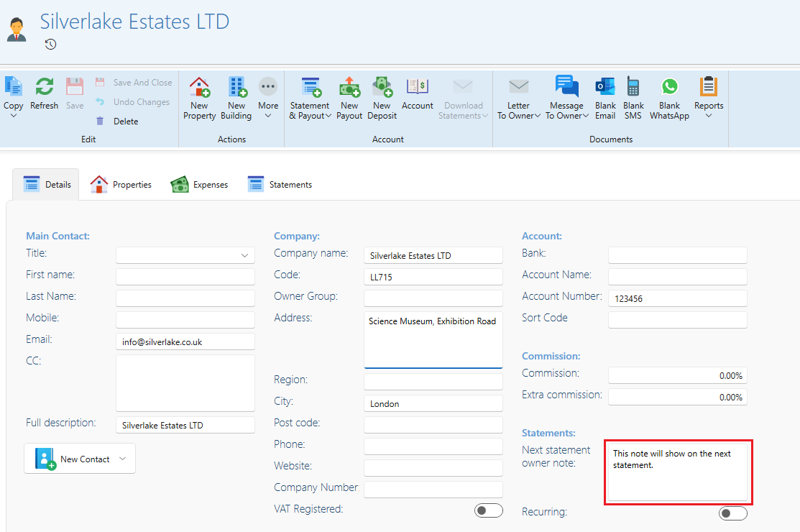Click Save And Close
The image size is (800, 532).
point(134,82)
